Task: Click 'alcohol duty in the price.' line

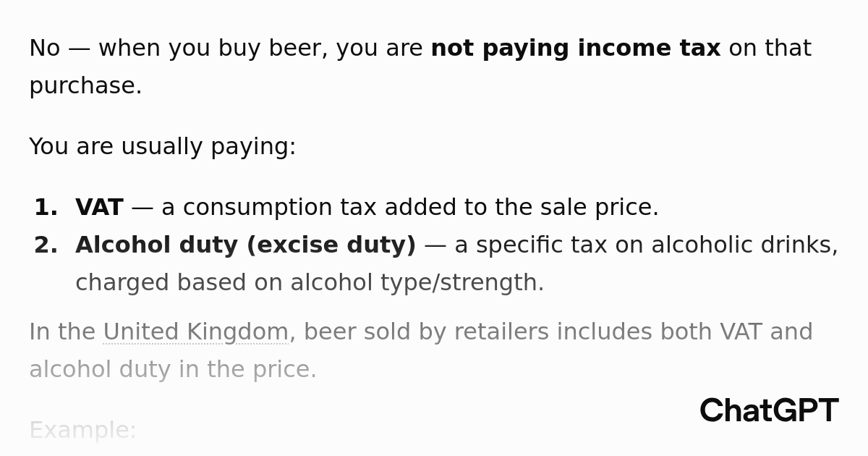Action: [x=173, y=370]
